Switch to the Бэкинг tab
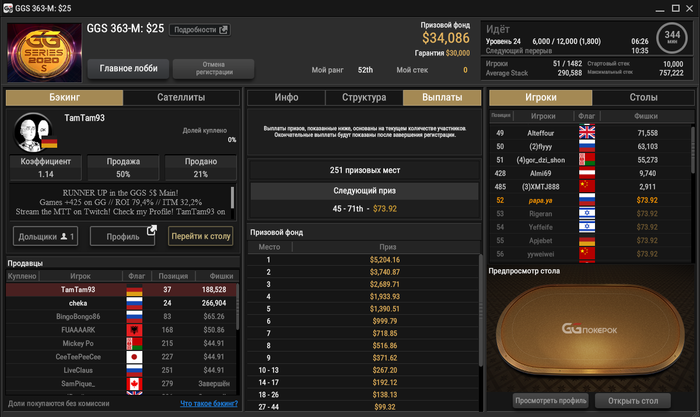The width and height of the screenshot is (700, 417). [x=64, y=97]
